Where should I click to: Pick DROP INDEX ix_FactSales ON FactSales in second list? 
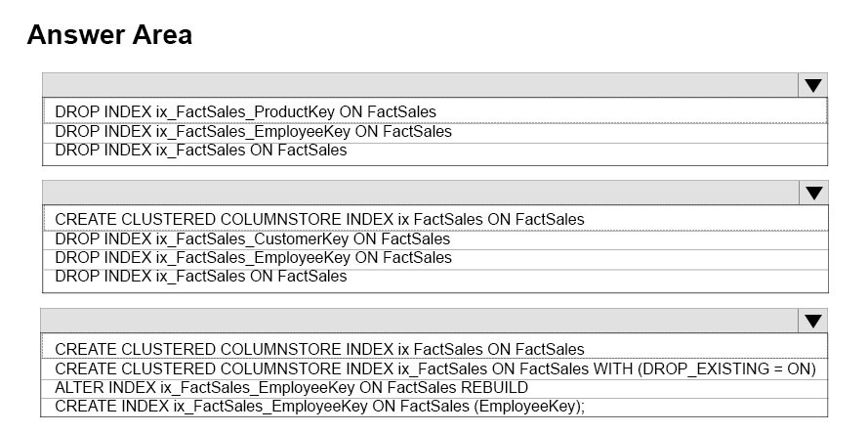(435, 277)
